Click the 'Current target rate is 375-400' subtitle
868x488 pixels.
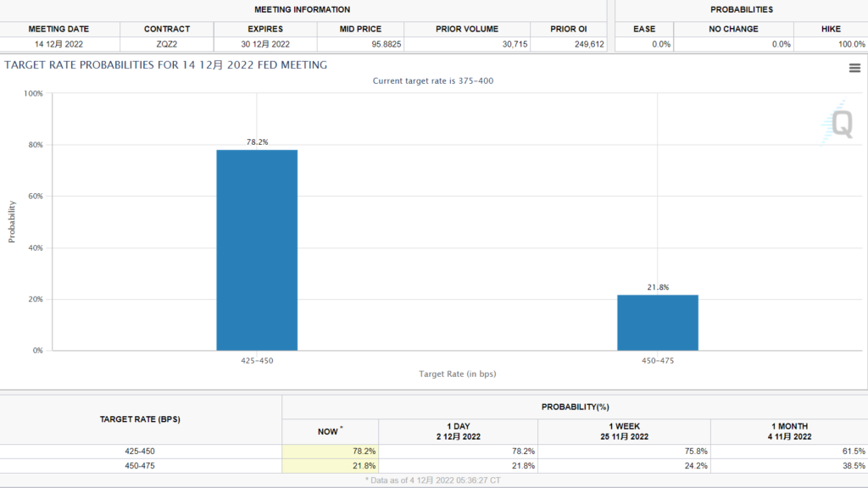tap(433, 80)
